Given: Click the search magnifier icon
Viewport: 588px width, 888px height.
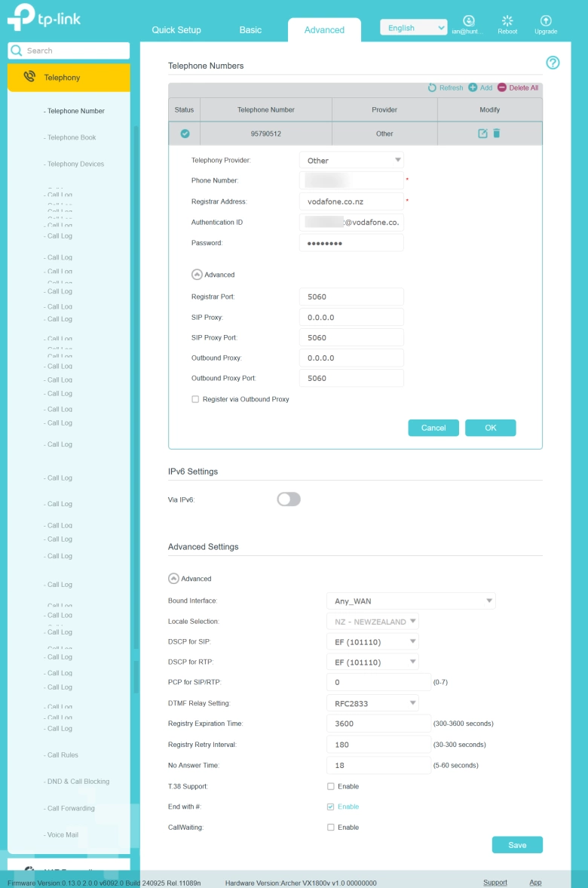Looking at the screenshot, I should (x=17, y=51).
